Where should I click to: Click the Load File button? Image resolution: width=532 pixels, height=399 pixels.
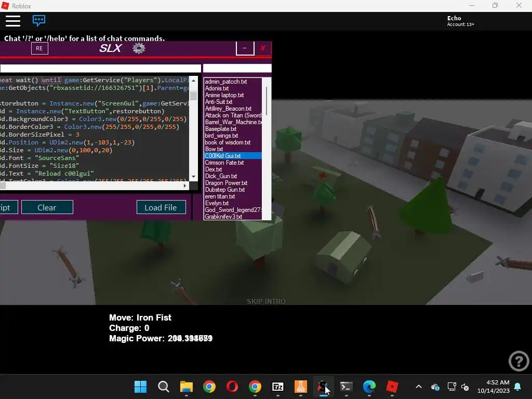pyautogui.click(x=161, y=207)
